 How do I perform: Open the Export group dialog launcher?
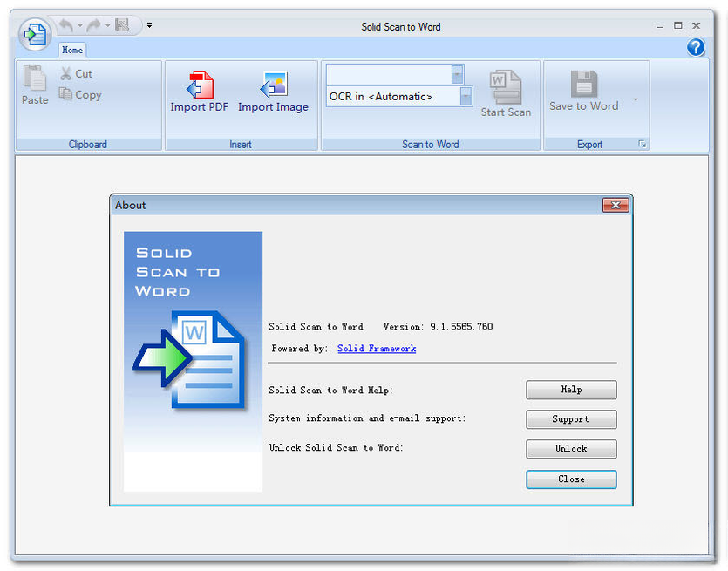tap(643, 145)
